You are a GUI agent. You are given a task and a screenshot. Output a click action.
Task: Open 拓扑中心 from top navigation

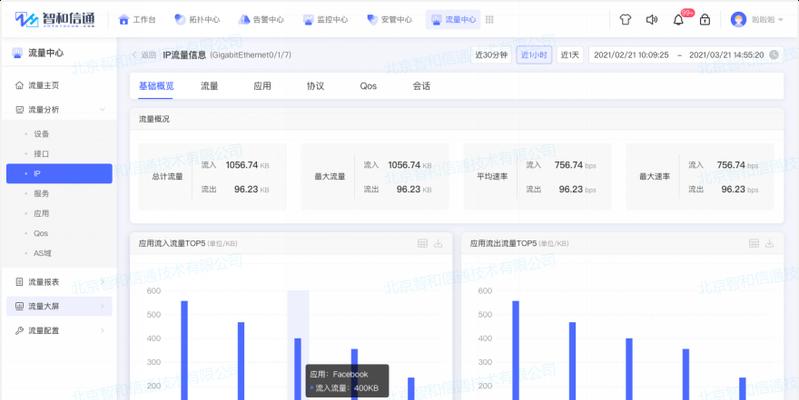[x=197, y=20]
